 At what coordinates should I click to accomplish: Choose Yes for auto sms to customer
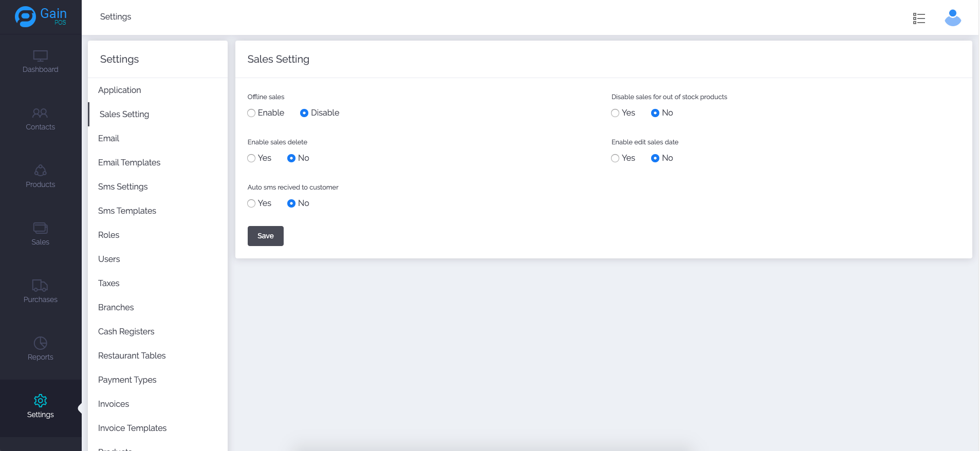pyautogui.click(x=251, y=203)
